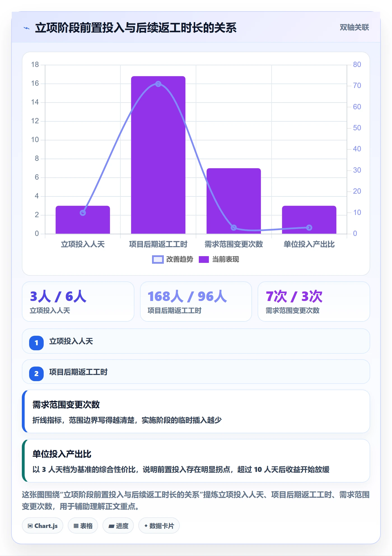Open the Chart.js tag

click(x=43, y=526)
